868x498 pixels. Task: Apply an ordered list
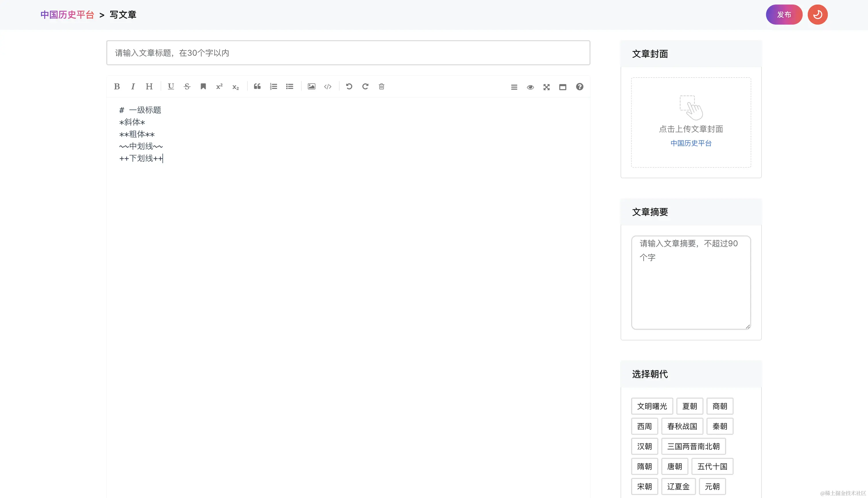coord(273,87)
